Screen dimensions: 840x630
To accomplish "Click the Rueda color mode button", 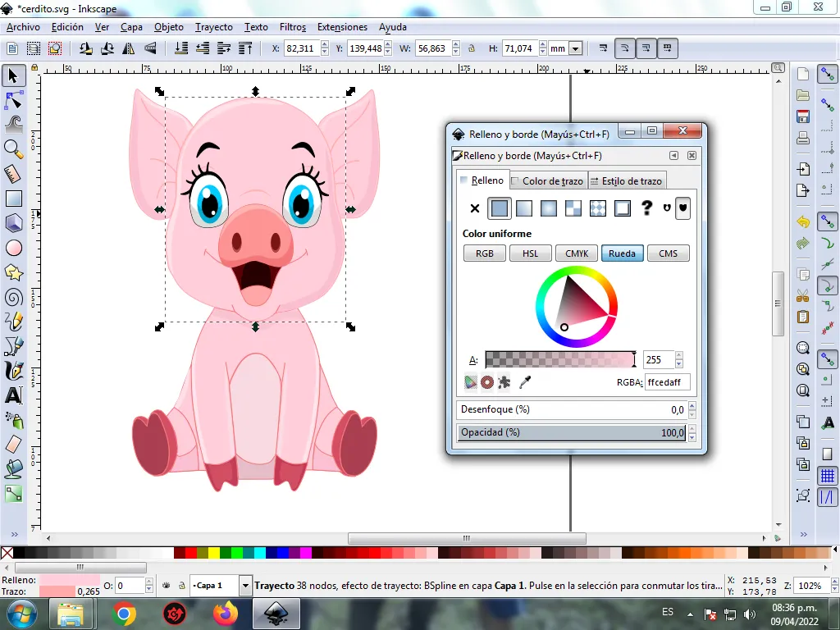I will pyautogui.click(x=622, y=253).
